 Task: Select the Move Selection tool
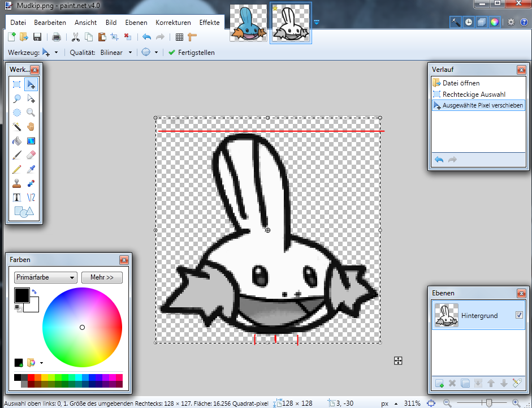[x=31, y=98]
